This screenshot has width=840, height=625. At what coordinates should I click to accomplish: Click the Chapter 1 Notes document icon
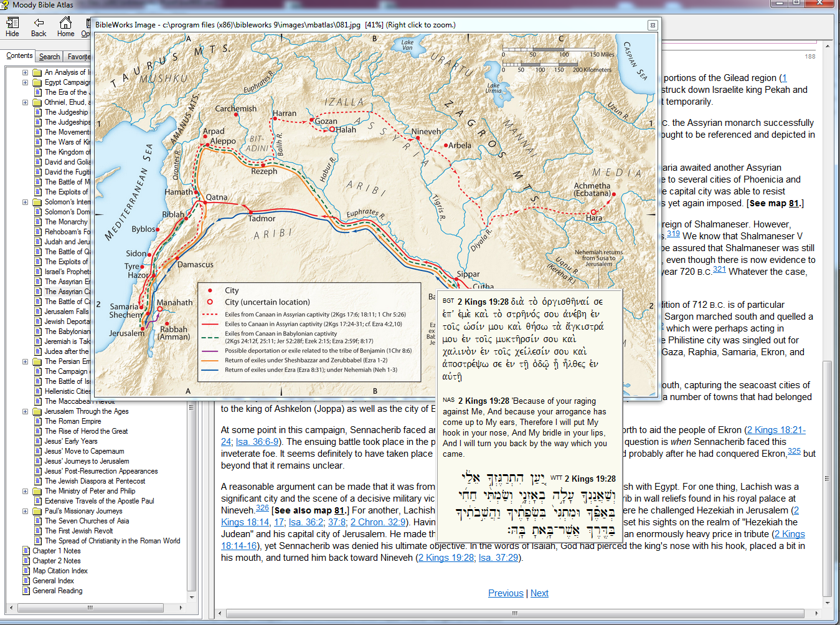(x=26, y=551)
